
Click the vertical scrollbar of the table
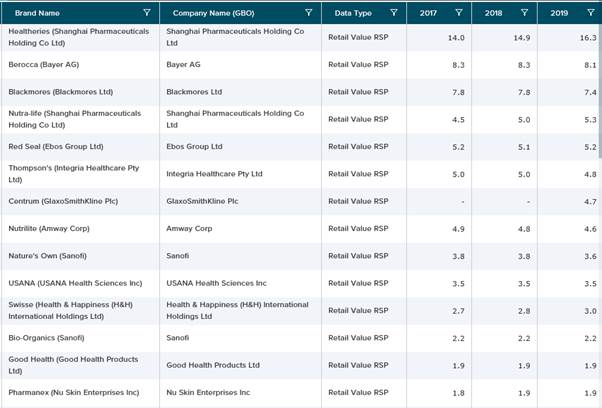(x=600, y=92)
